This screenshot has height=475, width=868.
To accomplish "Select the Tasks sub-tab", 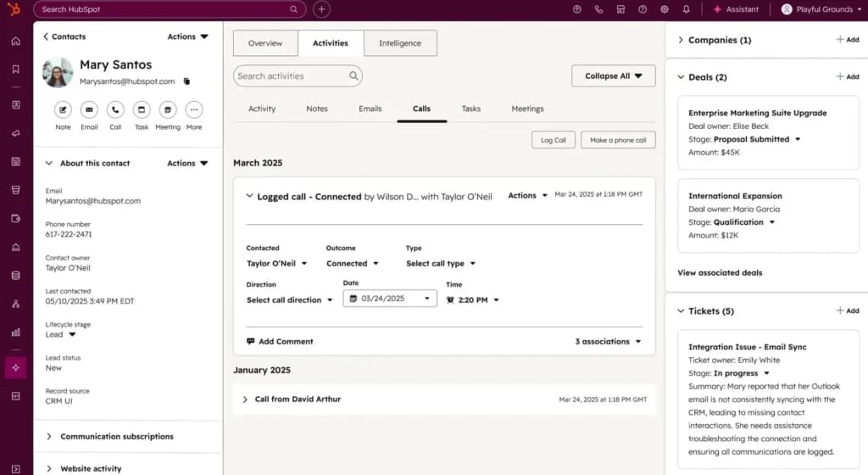I will point(471,109).
